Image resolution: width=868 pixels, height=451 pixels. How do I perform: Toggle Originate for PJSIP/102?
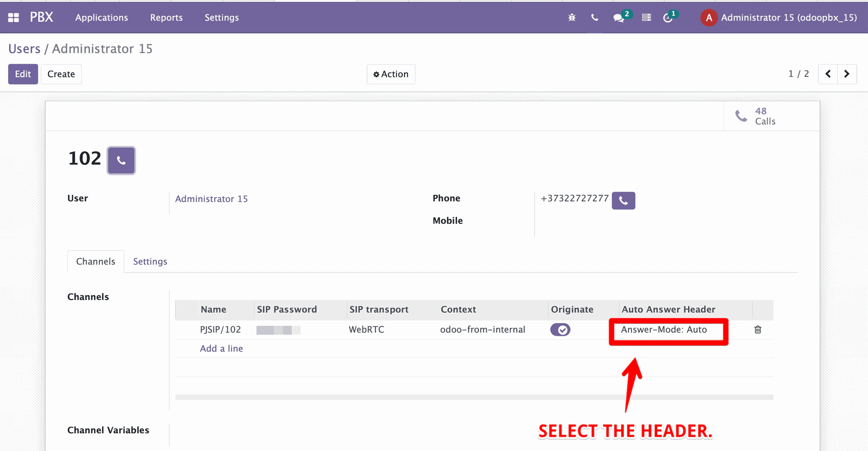[x=560, y=330]
